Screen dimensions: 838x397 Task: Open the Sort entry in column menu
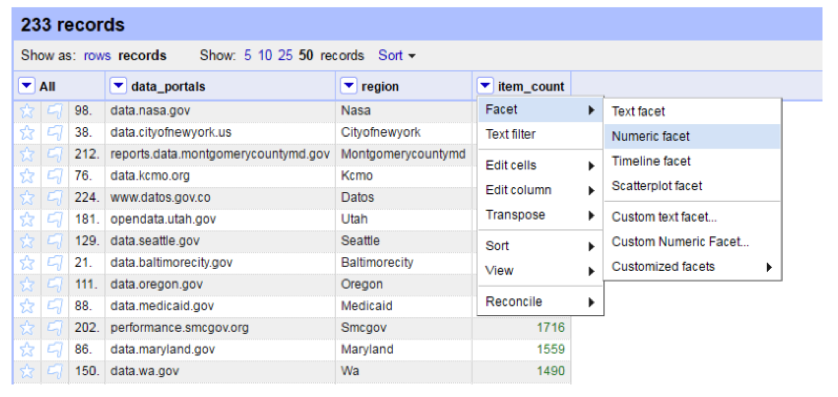click(540, 246)
